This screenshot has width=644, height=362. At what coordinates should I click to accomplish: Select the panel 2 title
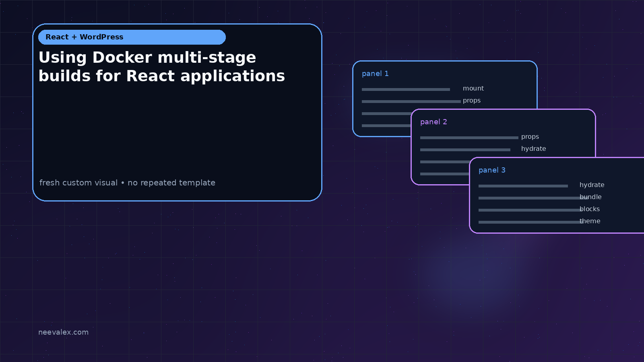433,122
